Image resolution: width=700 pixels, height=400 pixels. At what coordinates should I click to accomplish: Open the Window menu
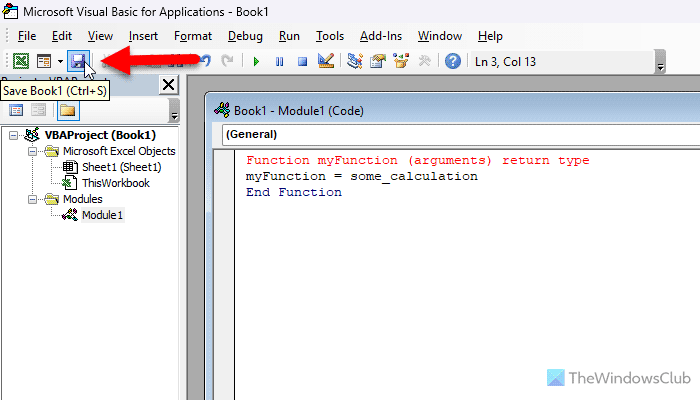click(440, 36)
